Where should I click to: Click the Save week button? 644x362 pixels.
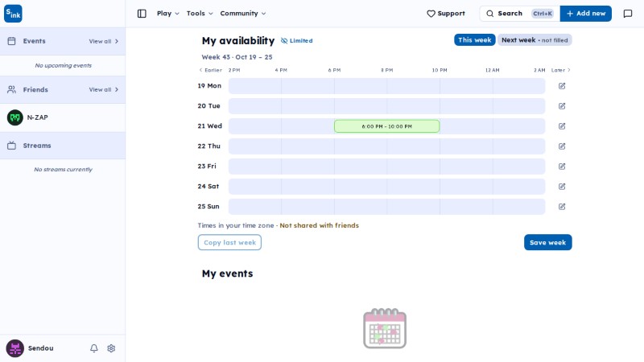pyautogui.click(x=547, y=243)
